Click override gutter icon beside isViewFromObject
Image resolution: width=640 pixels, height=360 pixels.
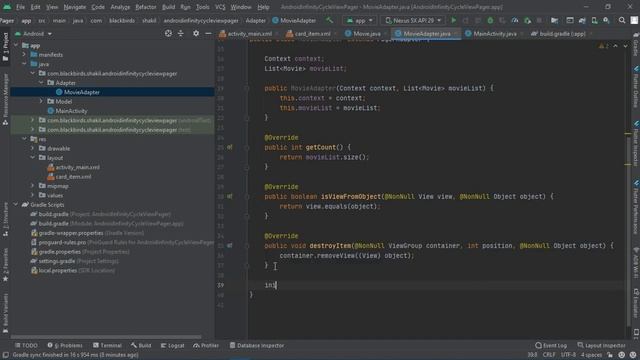click(x=230, y=196)
